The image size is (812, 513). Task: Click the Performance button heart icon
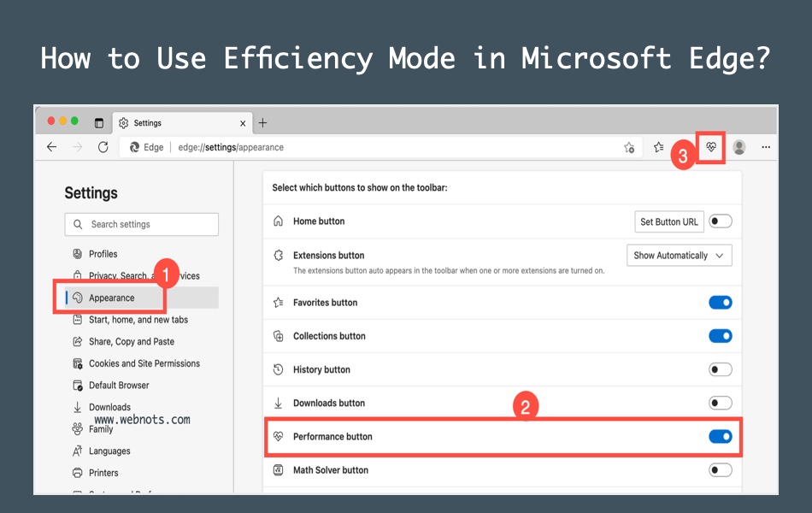[x=278, y=436]
